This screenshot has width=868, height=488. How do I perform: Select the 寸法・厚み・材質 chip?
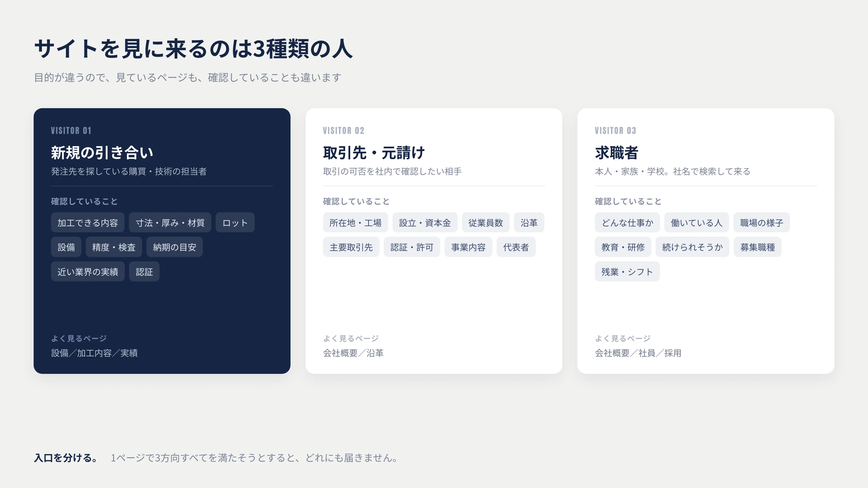click(x=170, y=223)
